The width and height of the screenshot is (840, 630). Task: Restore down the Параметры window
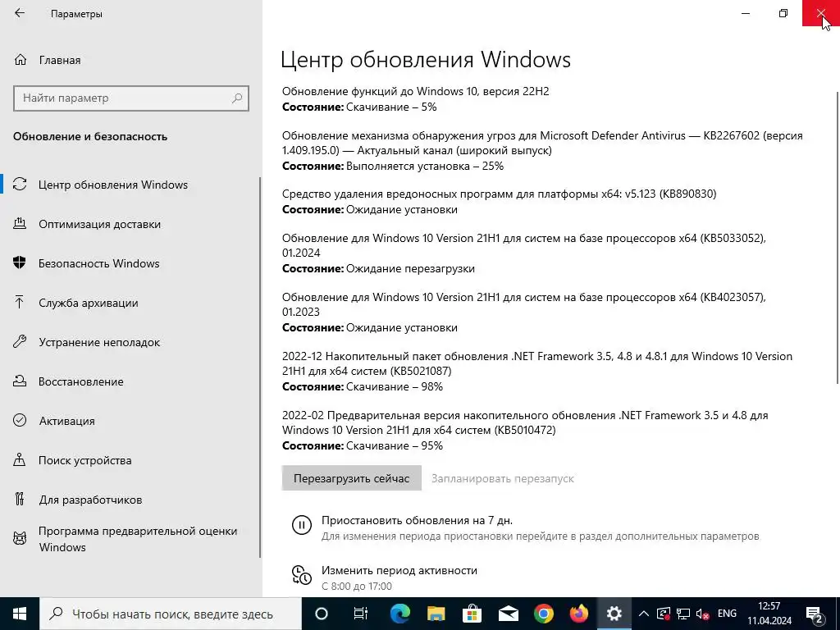pyautogui.click(x=783, y=13)
